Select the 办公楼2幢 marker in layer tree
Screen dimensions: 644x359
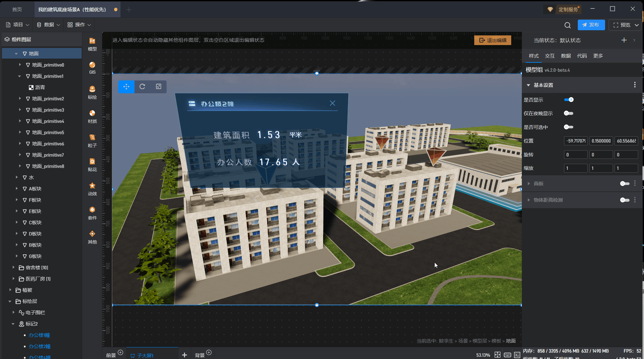(x=40, y=346)
